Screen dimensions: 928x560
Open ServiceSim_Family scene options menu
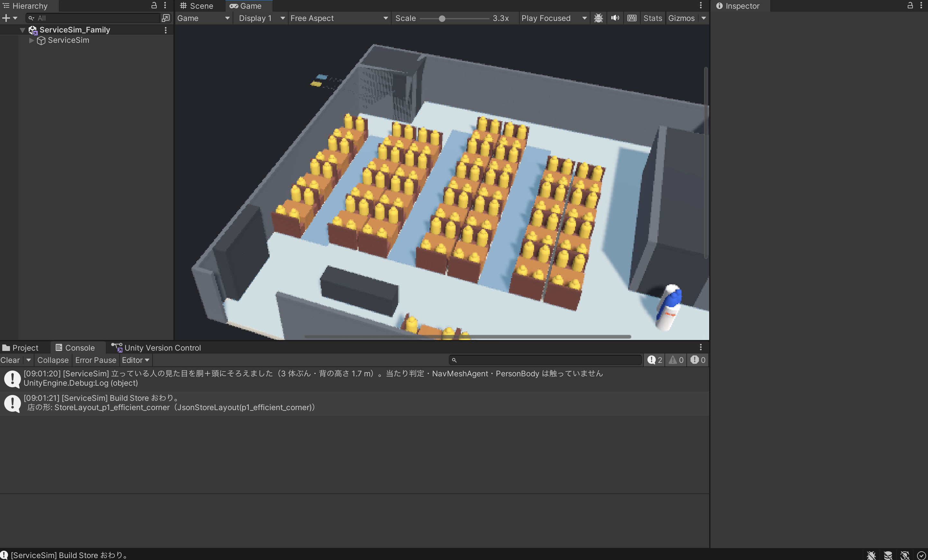(165, 30)
